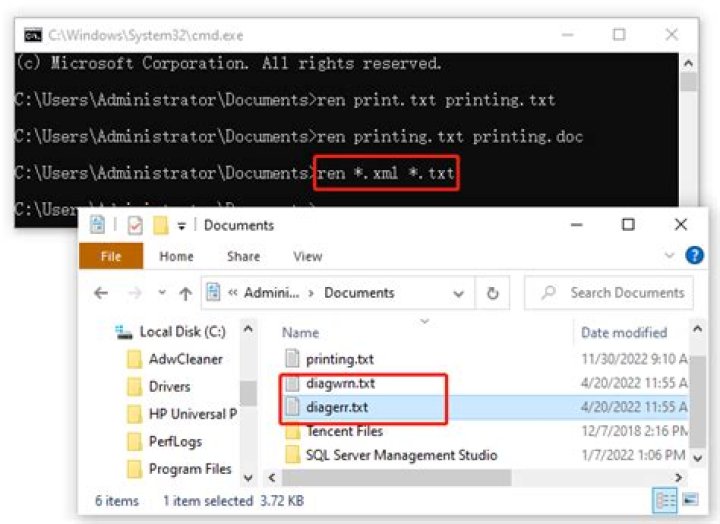Select the diagerr.txt file
The width and height of the screenshot is (720, 524).
pos(337,407)
